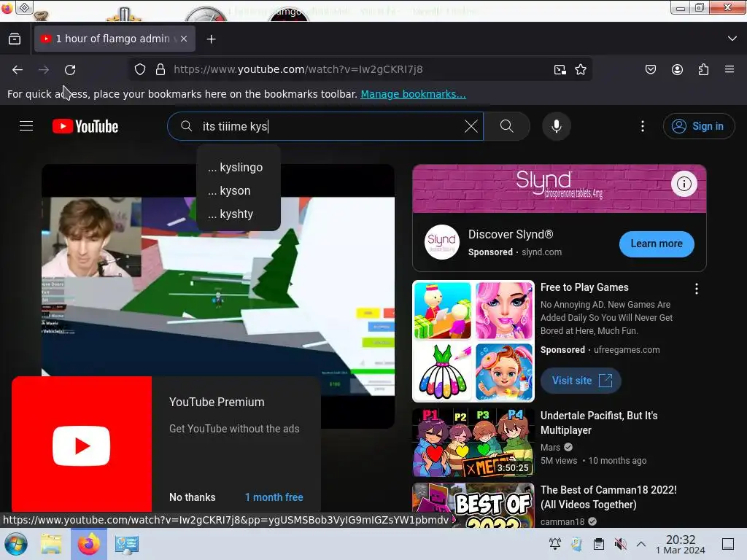This screenshot has height=560, width=747.
Task: Click the show desktop button in taskbar
Action: click(x=727, y=544)
